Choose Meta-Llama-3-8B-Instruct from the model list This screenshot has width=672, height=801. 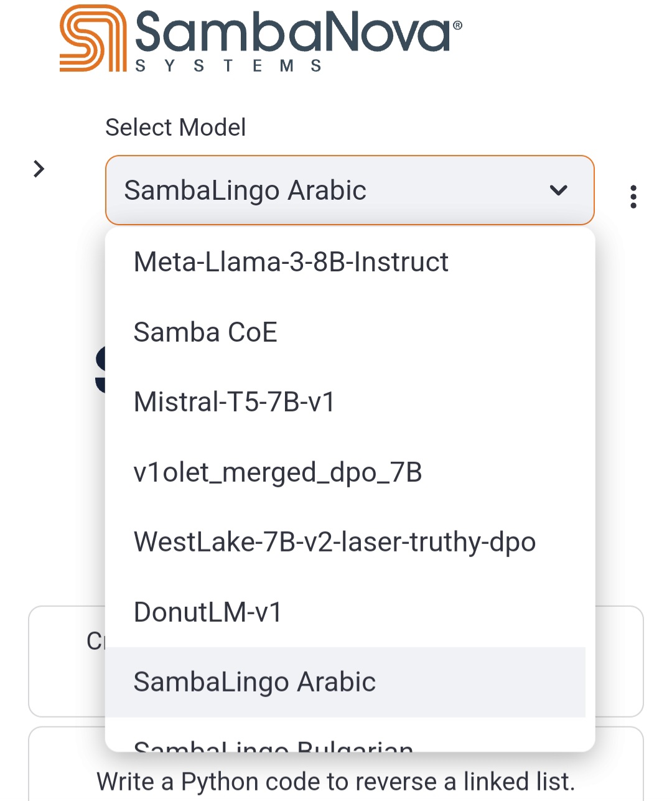[x=345, y=262]
